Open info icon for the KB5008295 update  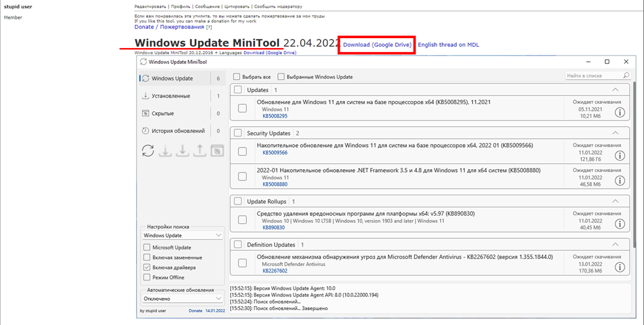[620, 112]
